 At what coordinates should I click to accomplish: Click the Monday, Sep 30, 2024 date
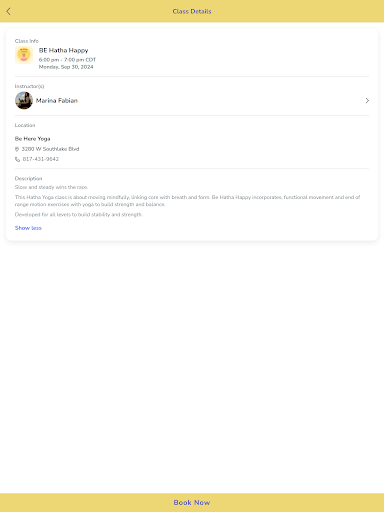click(66, 67)
